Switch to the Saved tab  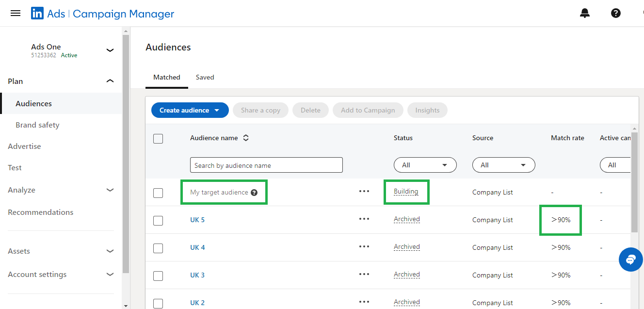[x=205, y=77]
